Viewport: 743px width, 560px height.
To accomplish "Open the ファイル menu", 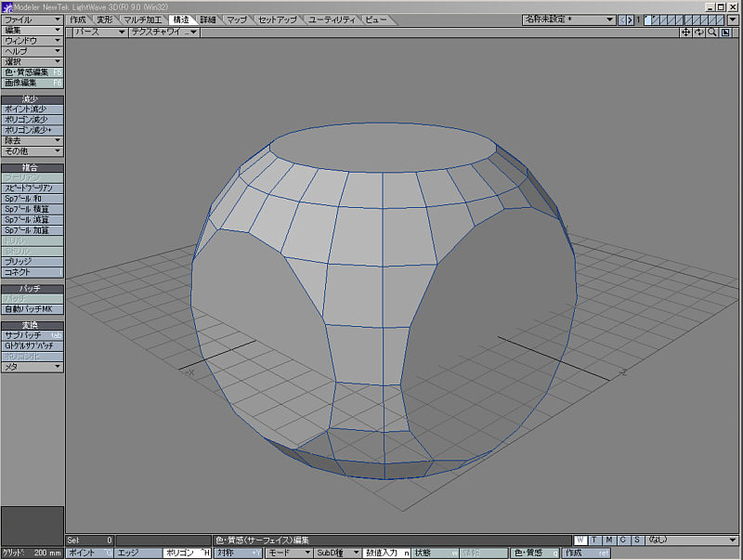I will (x=33, y=20).
